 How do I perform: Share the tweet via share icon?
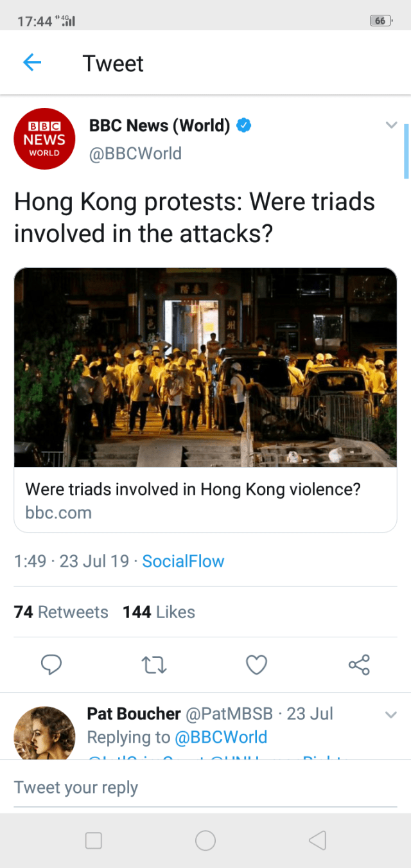359,665
